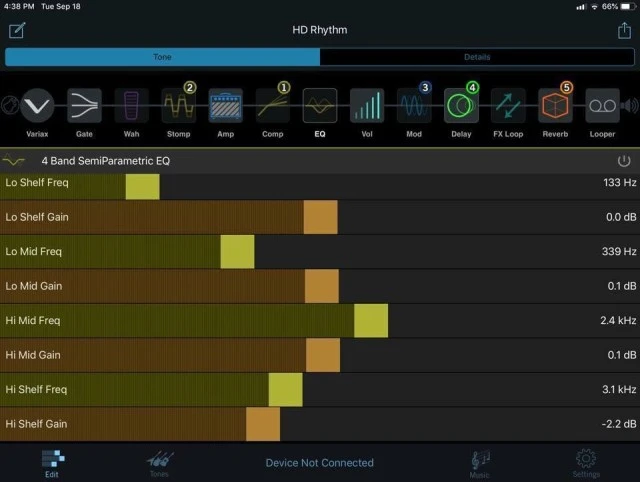
Task: Select the Mod modulation block
Action: [414, 106]
